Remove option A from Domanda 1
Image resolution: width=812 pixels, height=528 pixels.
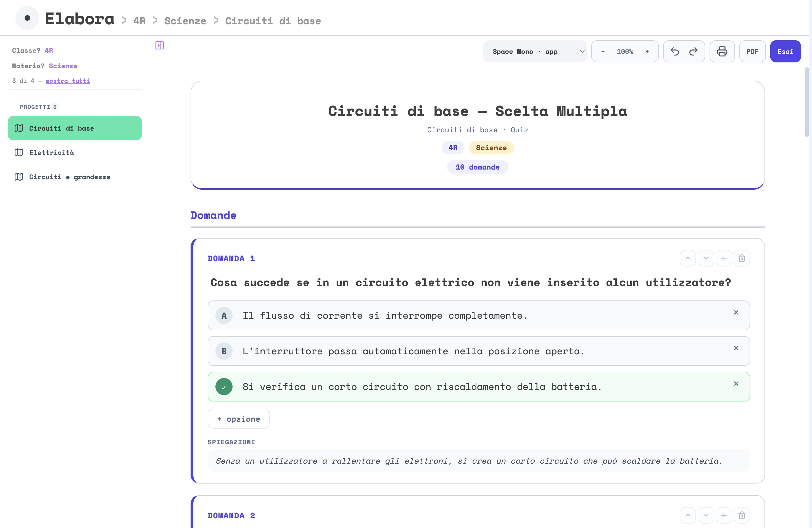click(x=736, y=312)
